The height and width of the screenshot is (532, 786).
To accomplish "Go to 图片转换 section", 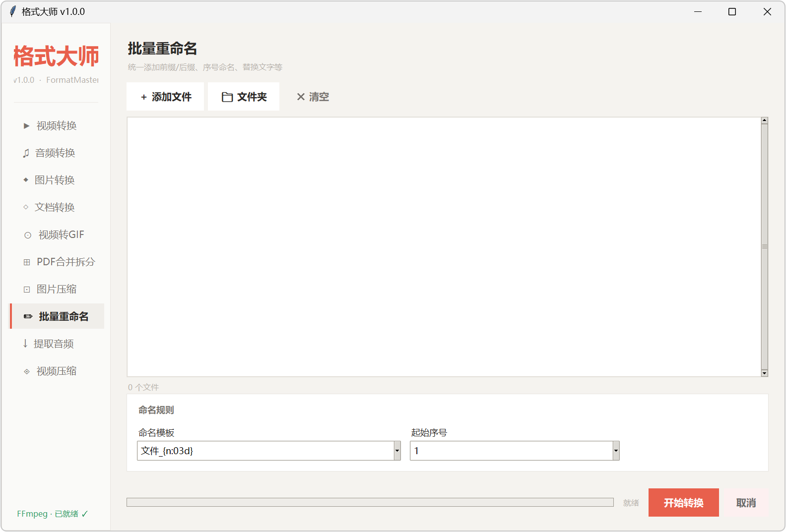I will click(57, 180).
